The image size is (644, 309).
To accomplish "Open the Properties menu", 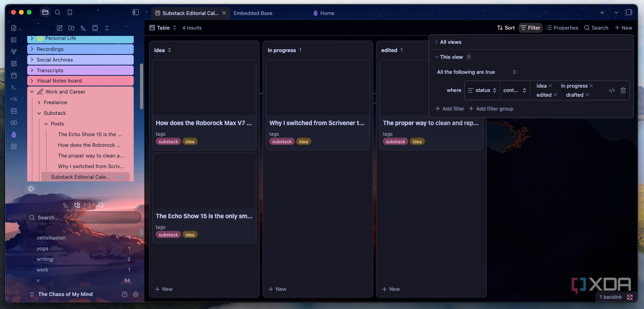I will (562, 28).
